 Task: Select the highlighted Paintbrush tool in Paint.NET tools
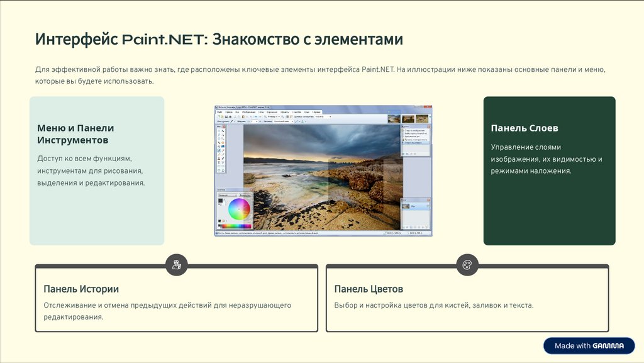click(219, 150)
